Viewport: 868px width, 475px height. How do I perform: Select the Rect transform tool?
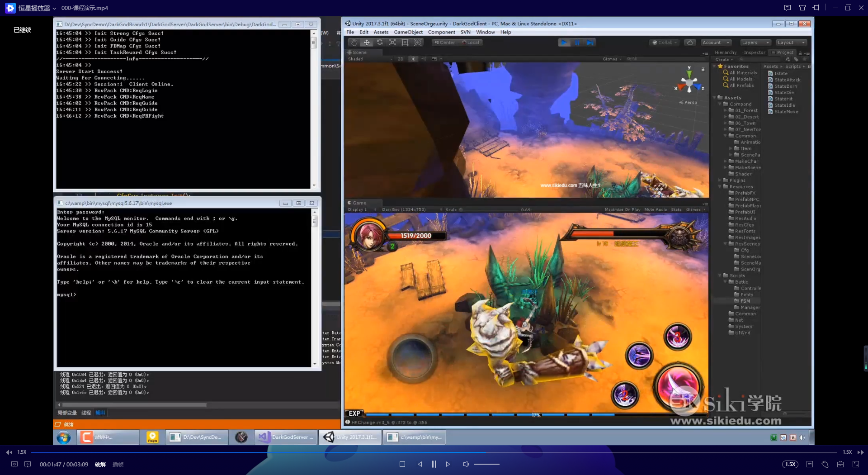tap(405, 43)
